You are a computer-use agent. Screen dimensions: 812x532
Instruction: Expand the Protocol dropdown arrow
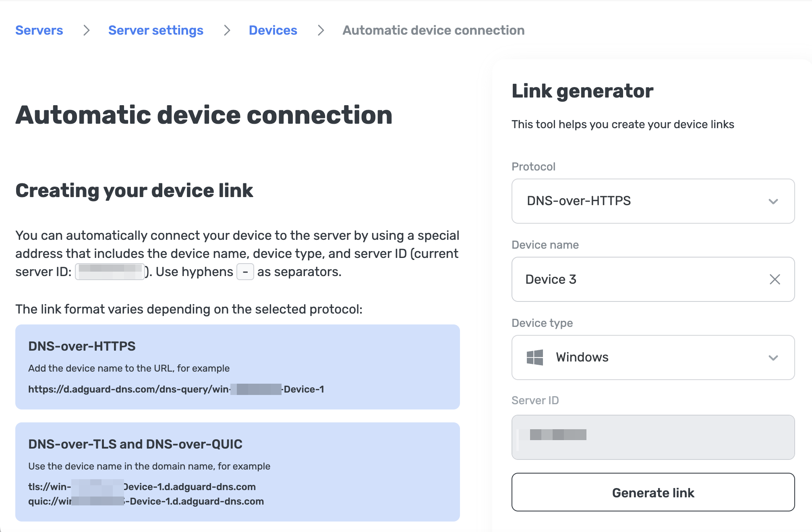773,201
